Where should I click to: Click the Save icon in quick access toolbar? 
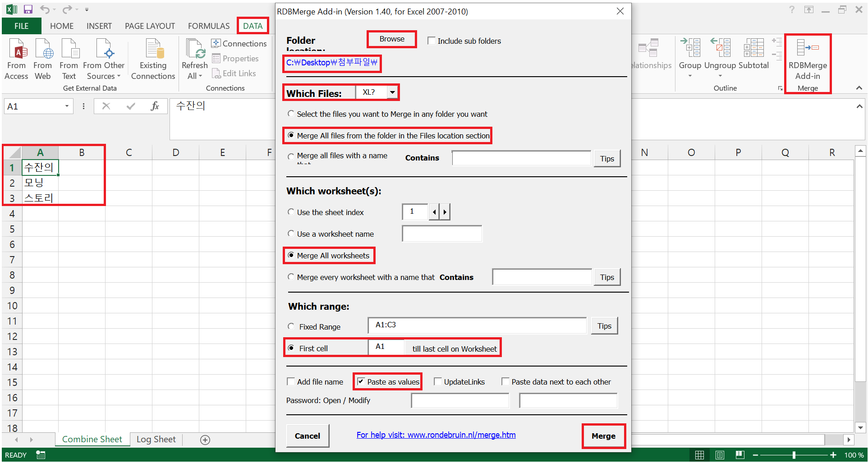(28, 9)
